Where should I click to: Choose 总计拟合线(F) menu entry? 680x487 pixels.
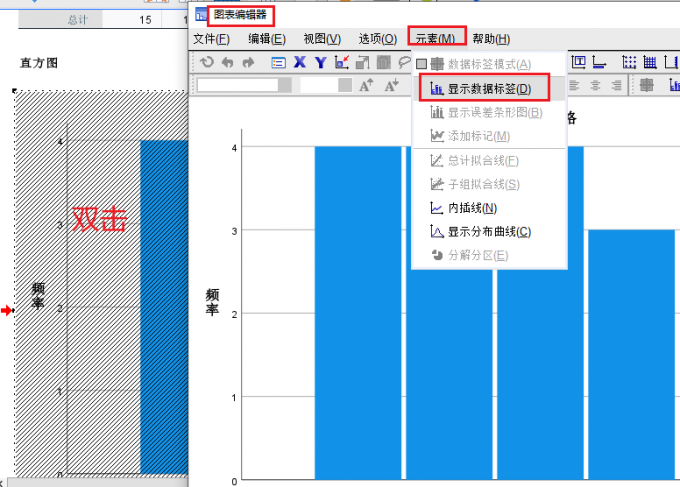point(489,161)
